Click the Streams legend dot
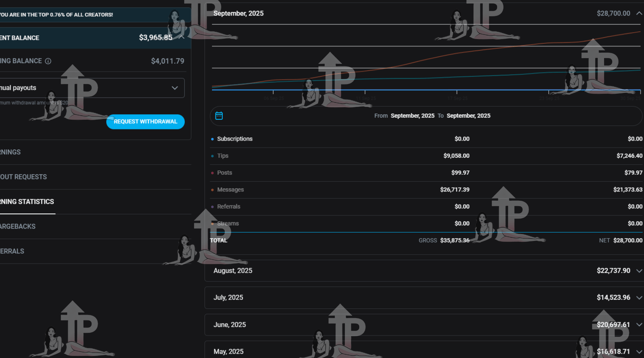This screenshot has height=358, width=644. [x=212, y=224]
